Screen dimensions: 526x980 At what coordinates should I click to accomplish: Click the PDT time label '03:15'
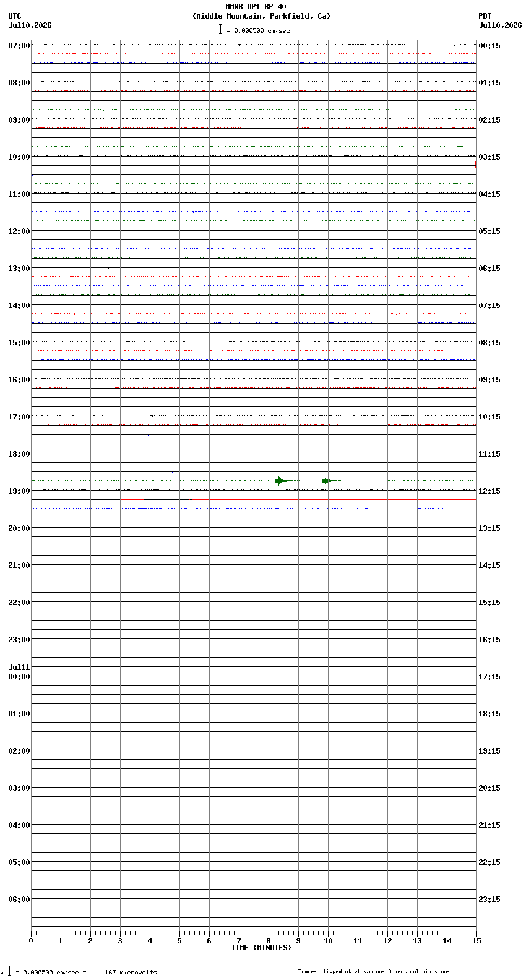tap(489, 157)
